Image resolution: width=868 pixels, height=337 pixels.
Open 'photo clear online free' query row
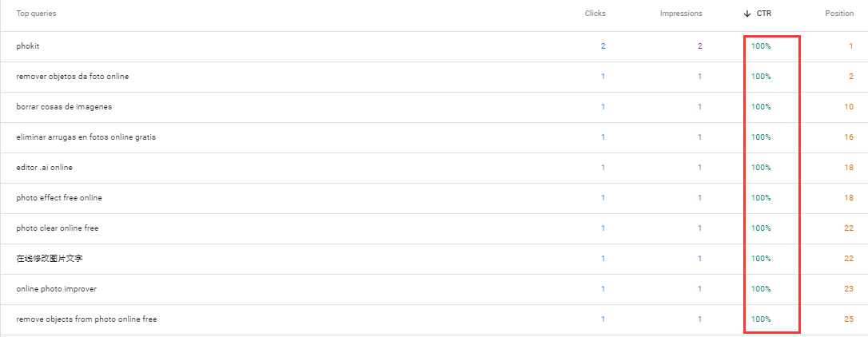click(x=58, y=228)
